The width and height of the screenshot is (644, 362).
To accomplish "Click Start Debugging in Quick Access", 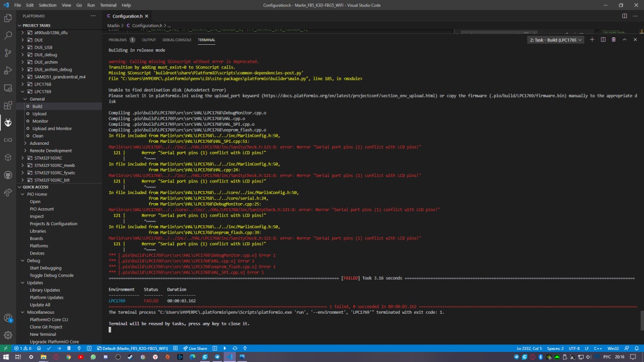I will [x=59, y=268].
